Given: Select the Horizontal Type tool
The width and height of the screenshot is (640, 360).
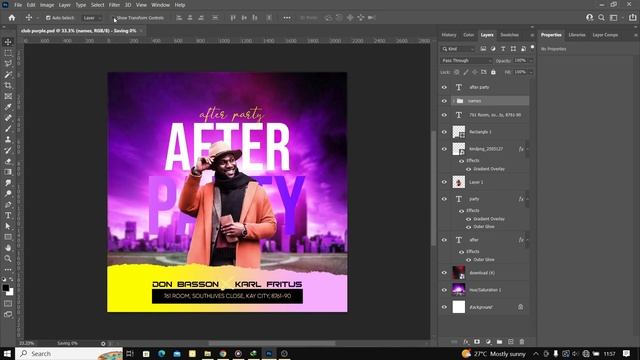Looking at the screenshot, I should coord(8,215).
